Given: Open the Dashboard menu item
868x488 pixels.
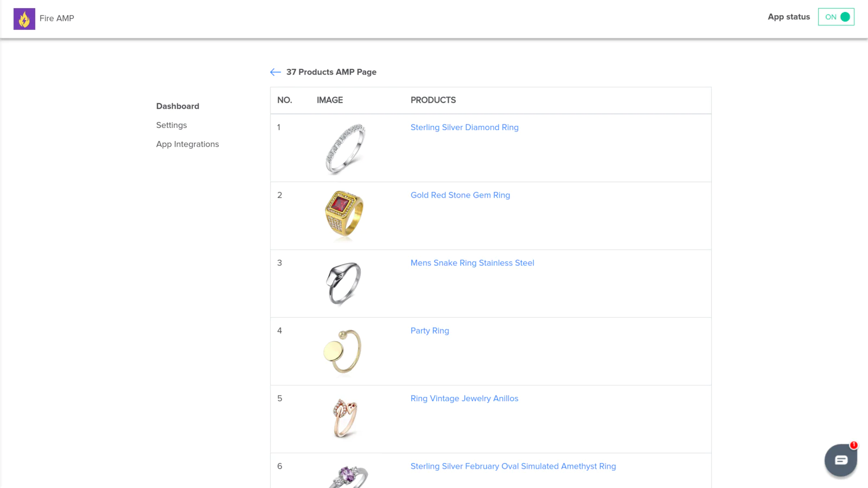Looking at the screenshot, I should (x=177, y=106).
